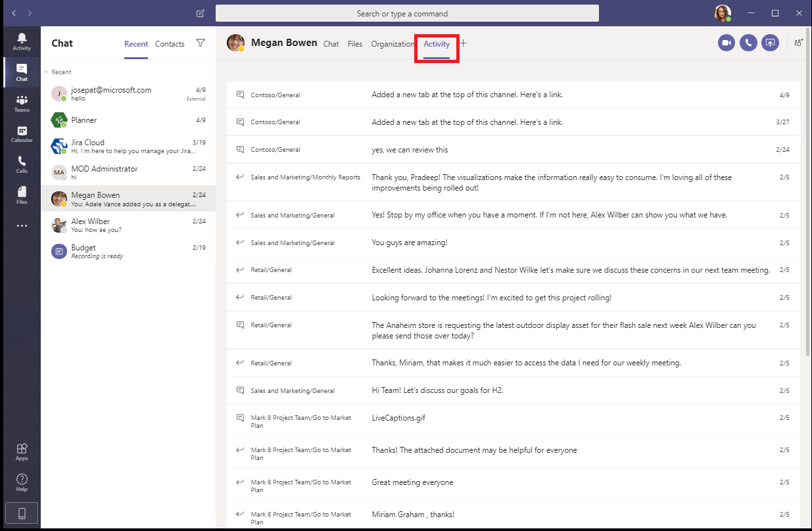Open more apps ellipsis in sidebar
Screen dimensions: 812x531
click(x=22, y=225)
